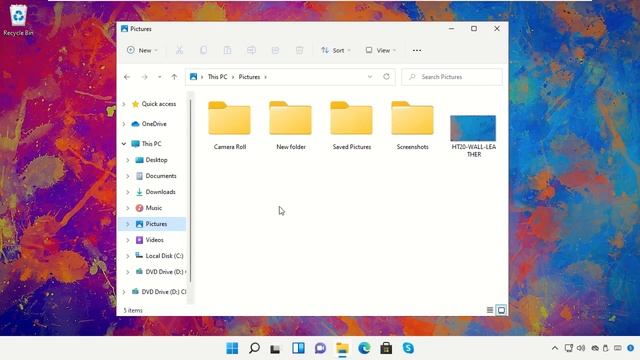Screen dimensions: 640x360
Task: Go up one level with up arrow
Action: [174, 77]
